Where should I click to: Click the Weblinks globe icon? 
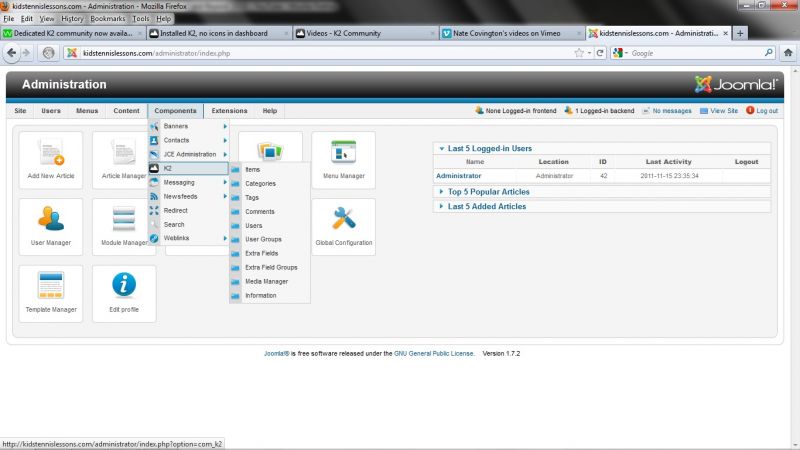click(154, 238)
